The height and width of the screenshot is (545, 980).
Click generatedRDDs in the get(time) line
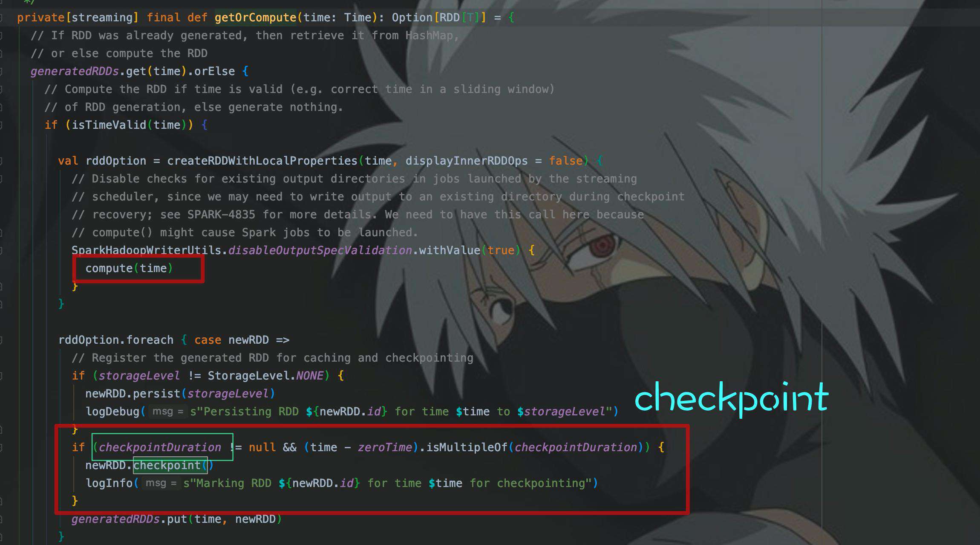(75, 71)
